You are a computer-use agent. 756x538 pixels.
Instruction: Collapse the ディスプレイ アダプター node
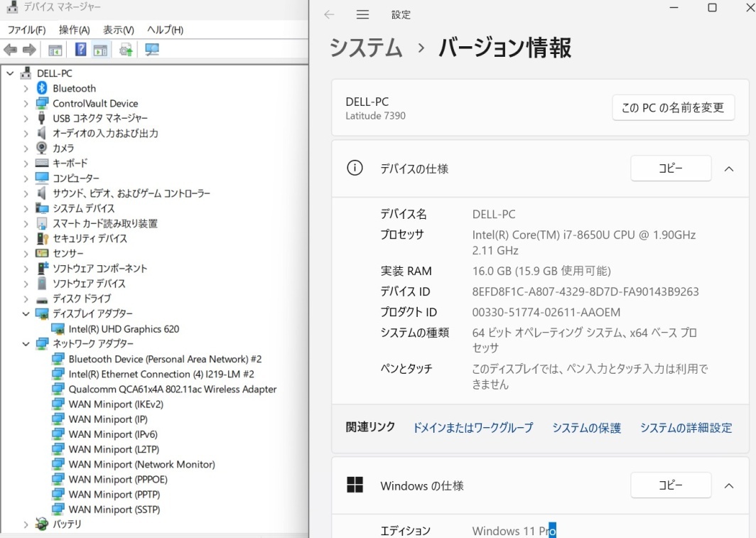coord(26,314)
